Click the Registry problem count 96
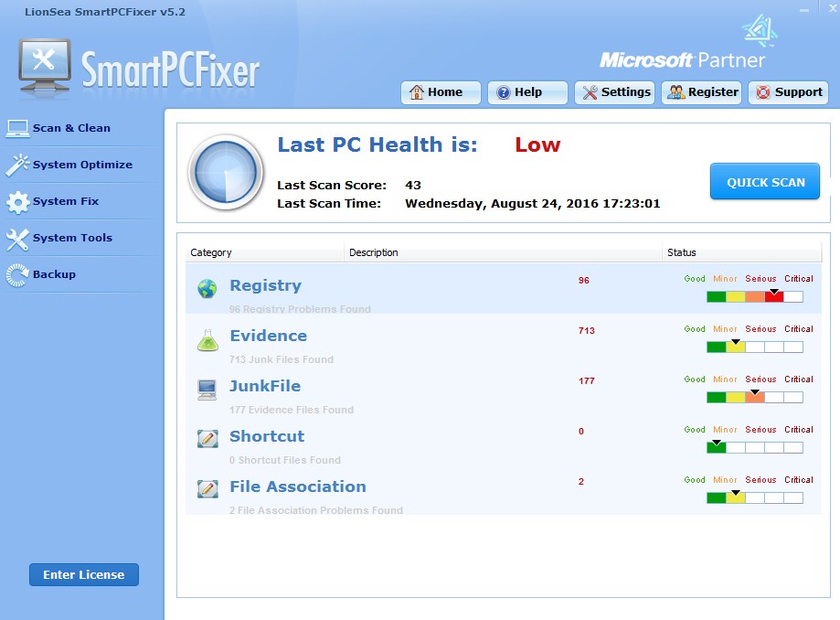This screenshot has height=620, width=840. [584, 280]
